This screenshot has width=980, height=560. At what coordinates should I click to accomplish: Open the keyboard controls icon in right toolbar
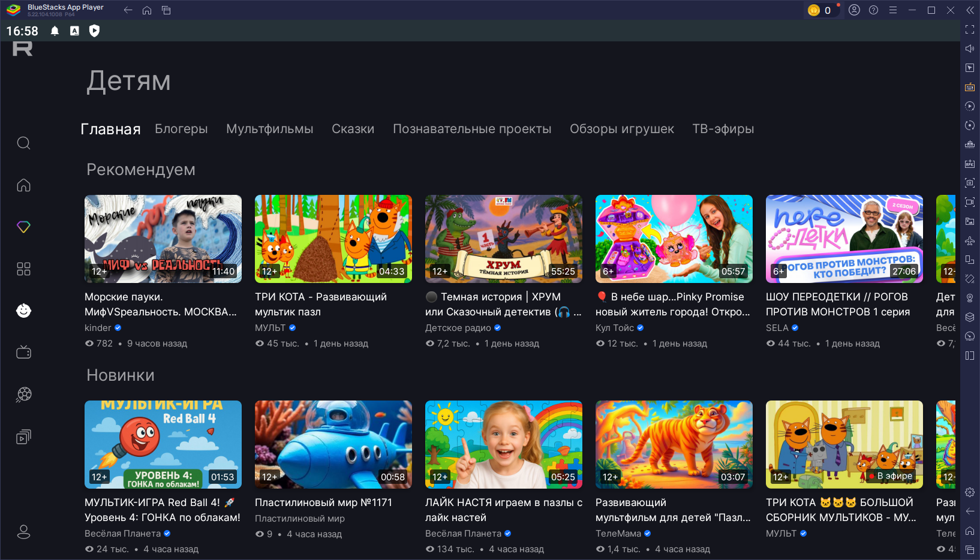tap(970, 87)
